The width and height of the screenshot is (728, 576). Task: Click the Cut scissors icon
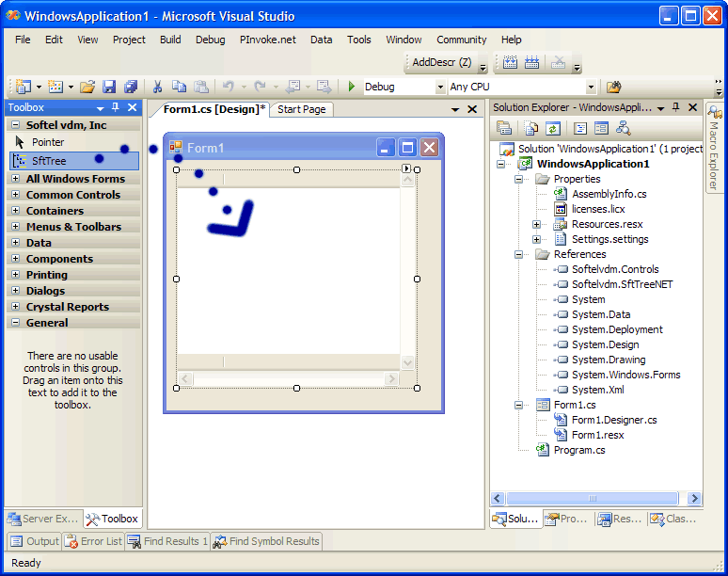(x=158, y=87)
